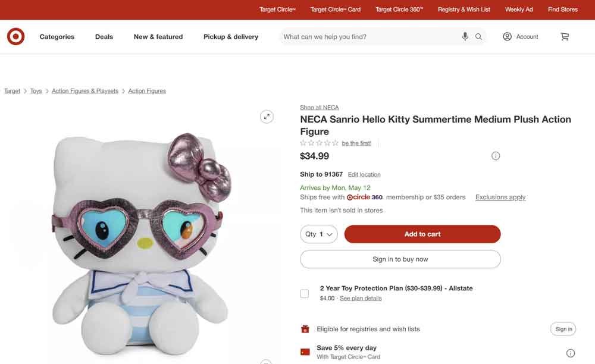Image resolution: width=595 pixels, height=364 pixels.
Task: Open the Account menu icon
Action: point(506,36)
